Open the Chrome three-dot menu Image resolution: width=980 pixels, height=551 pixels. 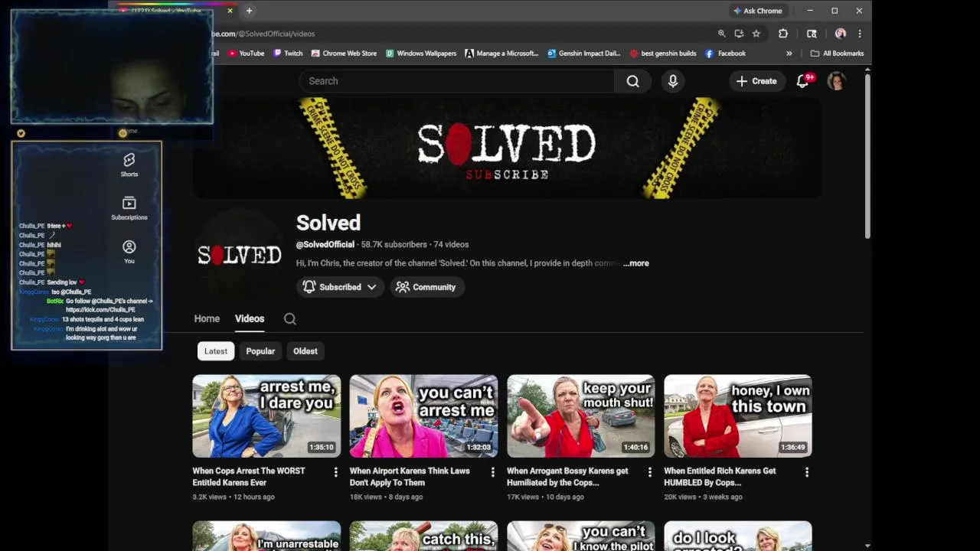860,34
